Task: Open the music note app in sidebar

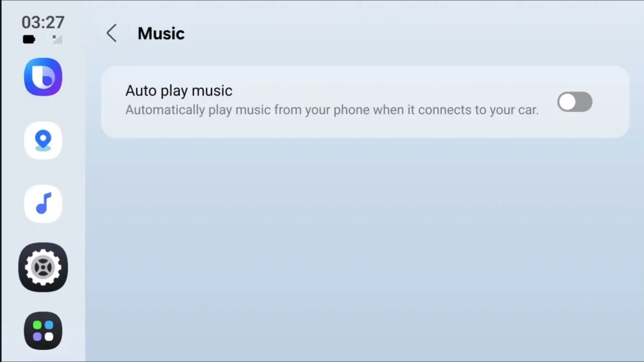Action: [x=43, y=204]
